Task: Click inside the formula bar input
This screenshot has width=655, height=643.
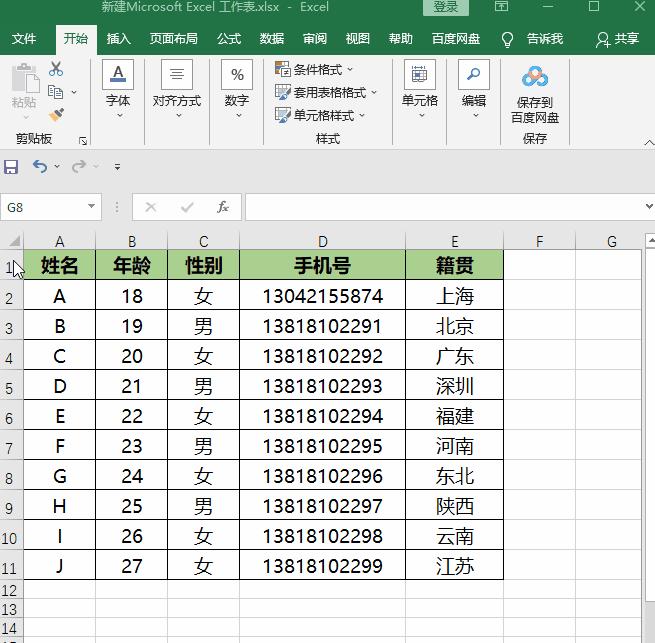Action: (x=440, y=207)
